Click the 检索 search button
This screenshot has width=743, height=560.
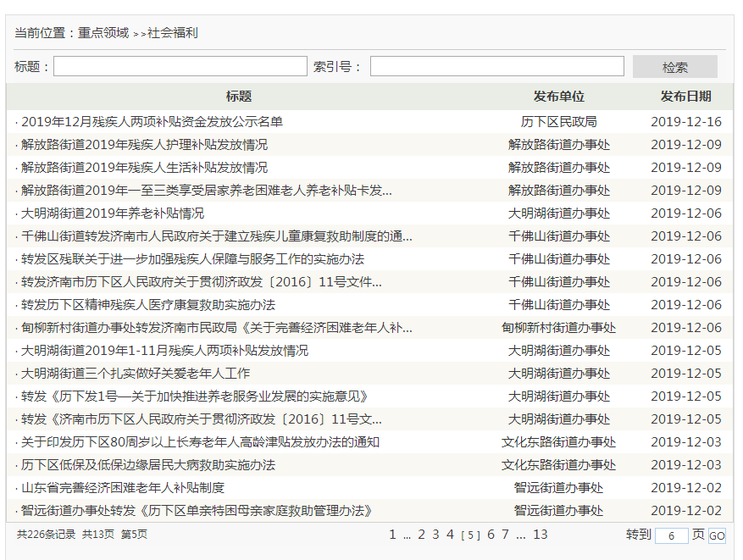pos(674,67)
